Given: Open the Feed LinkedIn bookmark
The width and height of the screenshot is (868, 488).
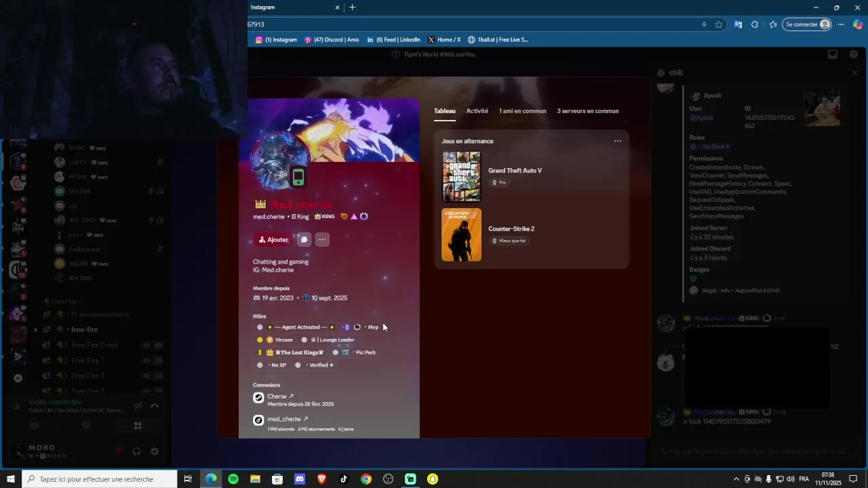Looking at the screenshot, I should coord(393,40).
